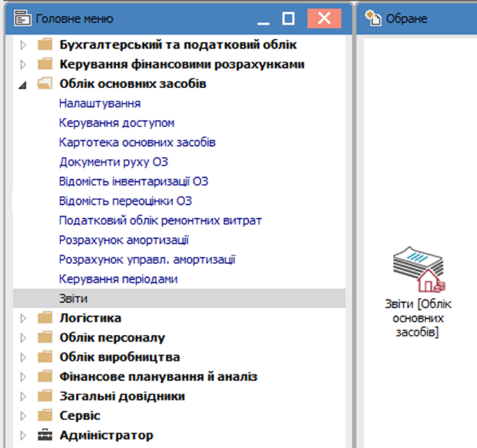This screenshot has height=448, width=477.
Task: Close the Головне меню window
Action: pyautogui.click(x=324, y=18)
